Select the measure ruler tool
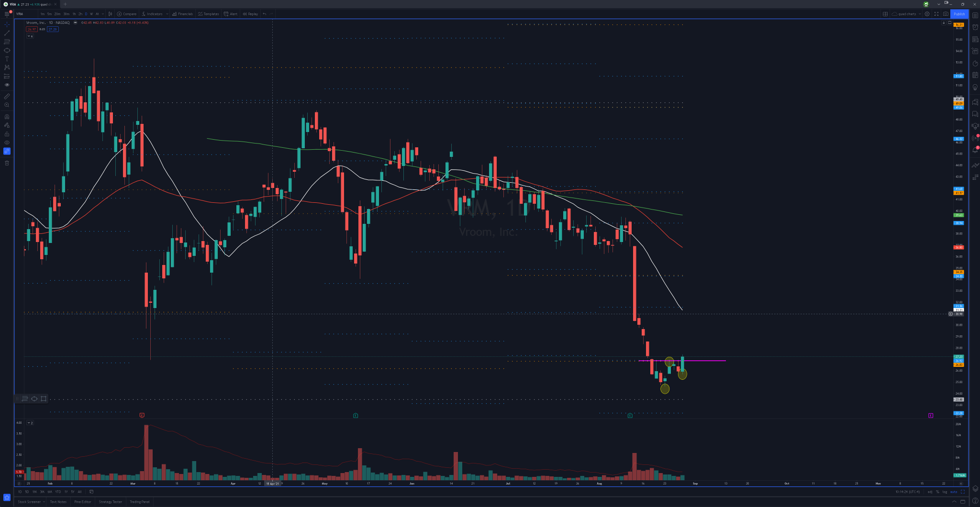The height and width of the screenshot is (507, 980). coord(7,96)
